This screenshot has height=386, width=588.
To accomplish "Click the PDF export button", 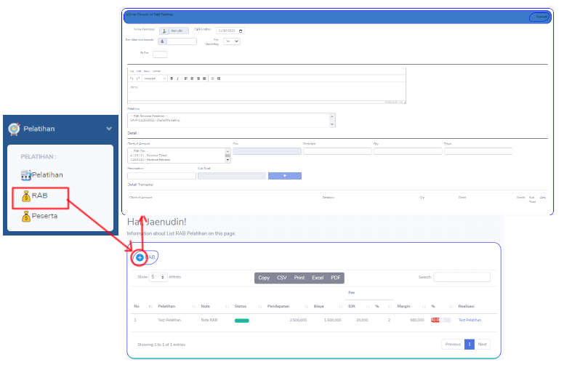I will tap(336, 278).
